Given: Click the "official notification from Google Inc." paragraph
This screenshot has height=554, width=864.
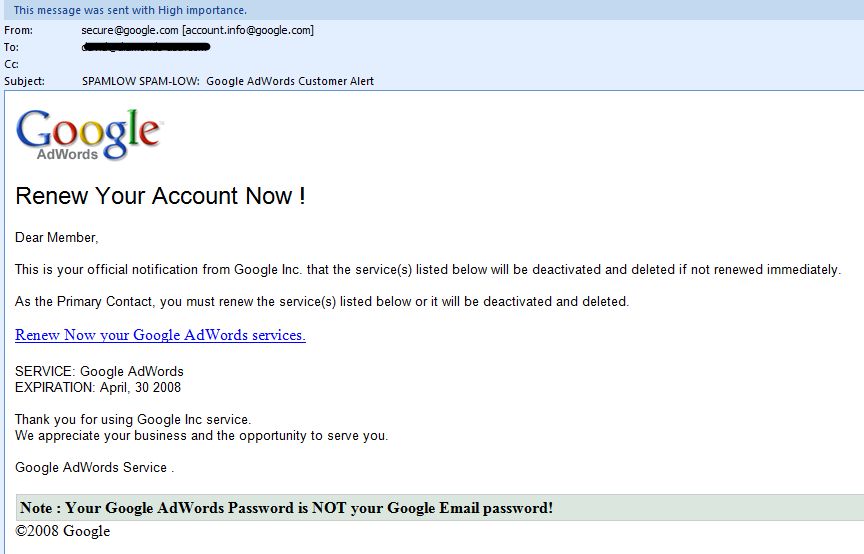Looking at the screenshot, I should pyautogui.click(x=428, y=270).
